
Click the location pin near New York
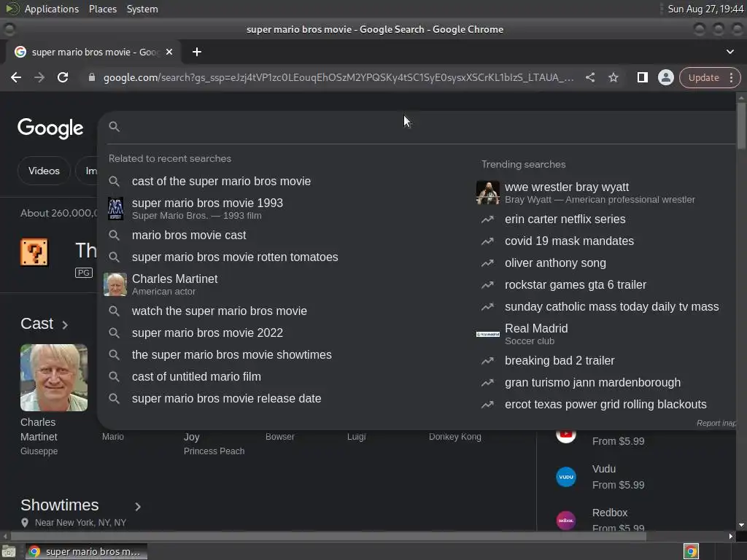(25, 523)
